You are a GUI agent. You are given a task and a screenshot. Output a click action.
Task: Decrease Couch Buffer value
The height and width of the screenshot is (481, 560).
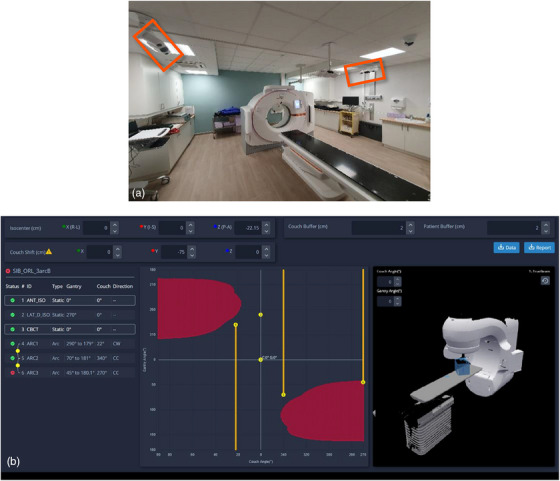[x=410, y=231]
